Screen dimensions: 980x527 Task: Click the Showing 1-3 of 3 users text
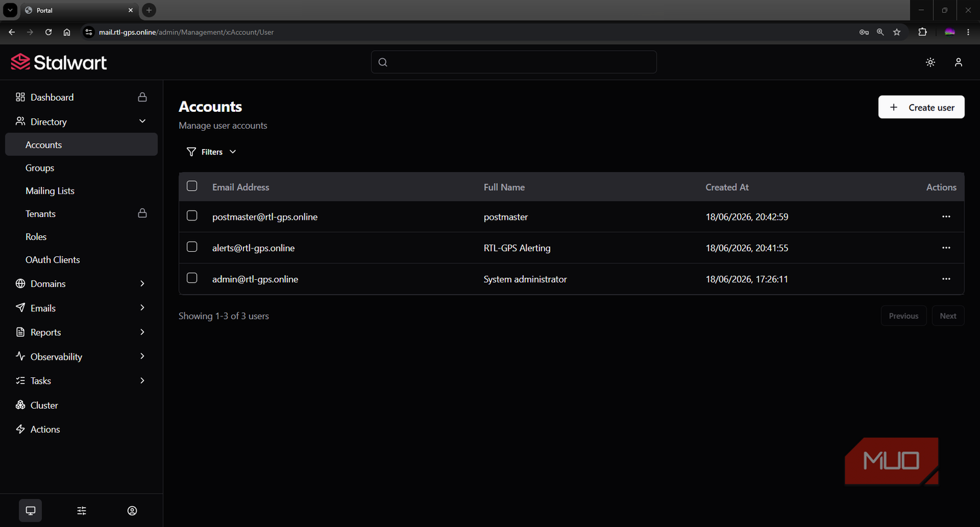click(223, 316)
